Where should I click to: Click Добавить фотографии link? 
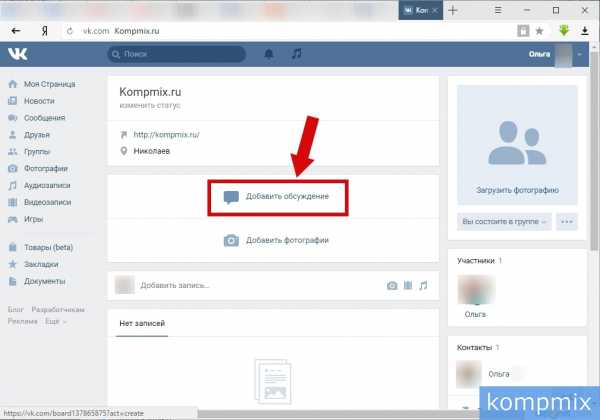287,240
